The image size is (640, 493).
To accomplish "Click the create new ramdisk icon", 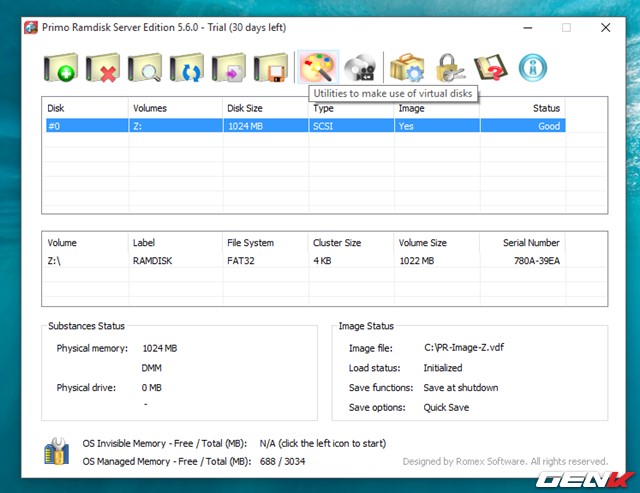I will coord(60,67).
